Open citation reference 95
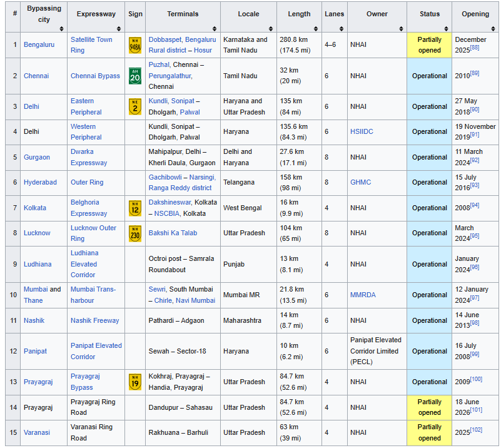 pos(475,236)
